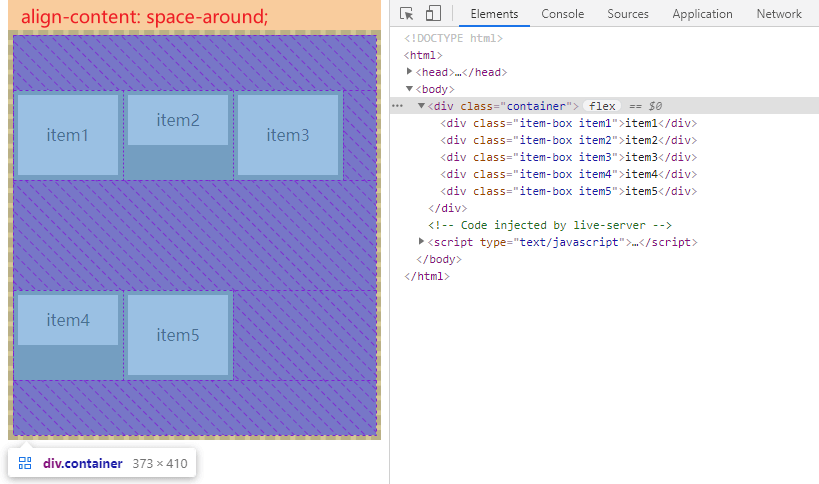Expand the head element node

pyautogui.click(x=410, y=72)
